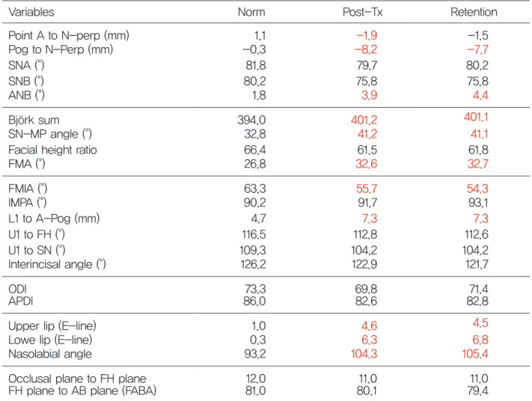Click the APDI Retention value 82.8

(x=477, y=301)
